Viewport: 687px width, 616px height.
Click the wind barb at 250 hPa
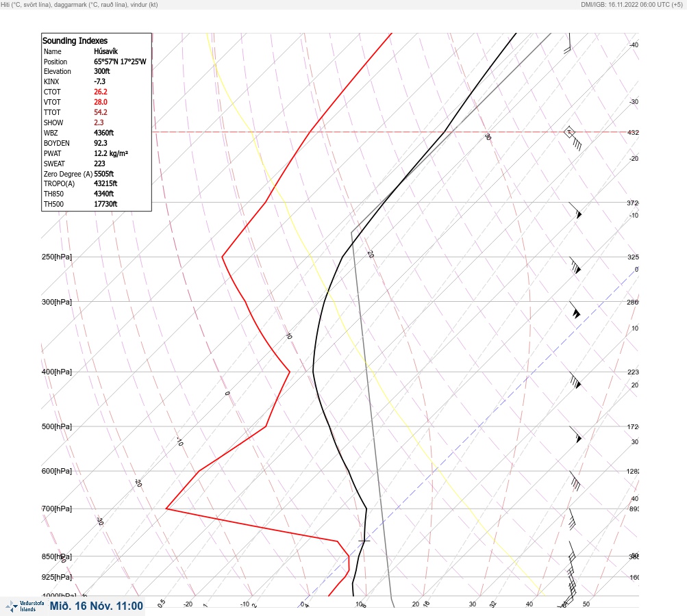coord(575,266)
